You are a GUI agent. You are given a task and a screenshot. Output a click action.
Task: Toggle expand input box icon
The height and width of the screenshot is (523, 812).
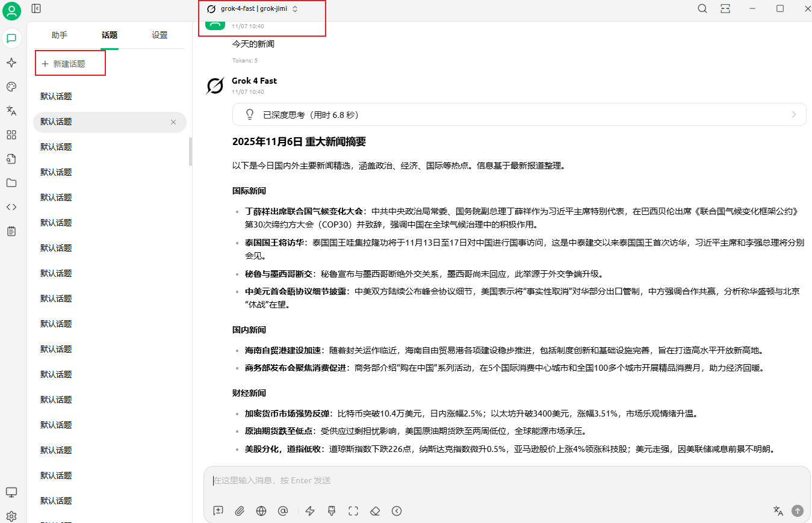353,511
